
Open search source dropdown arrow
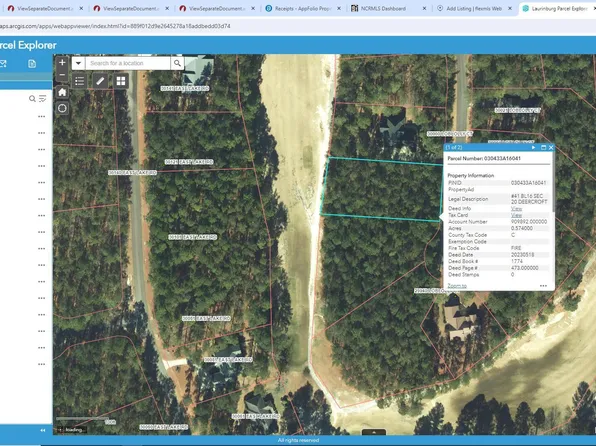tap(78, 63)
